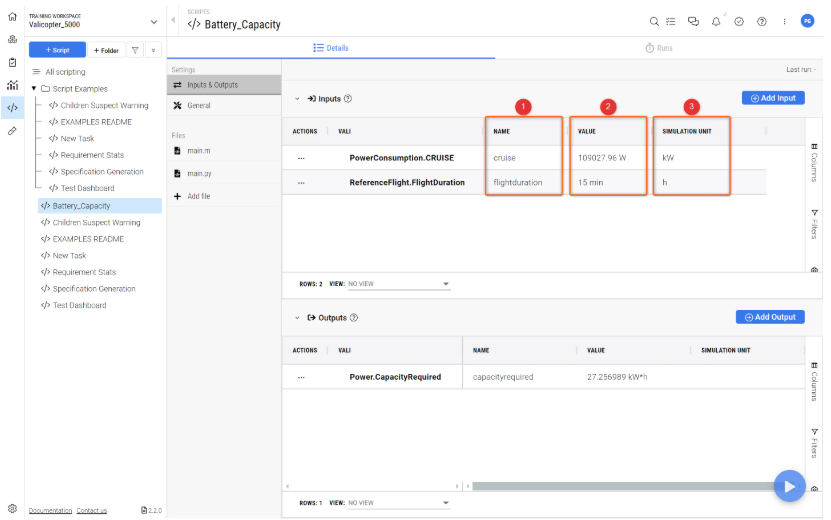The height and width of the screenshot is (520, 831).
Task: Select the Test Dashboard script under Script Examples
Action: pos(87,188)
